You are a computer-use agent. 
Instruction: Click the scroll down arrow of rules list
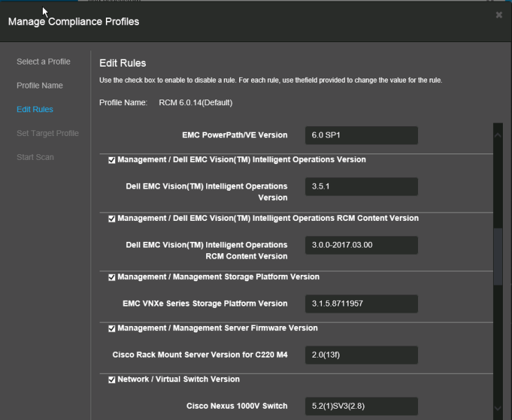click(x=498, y=408)
